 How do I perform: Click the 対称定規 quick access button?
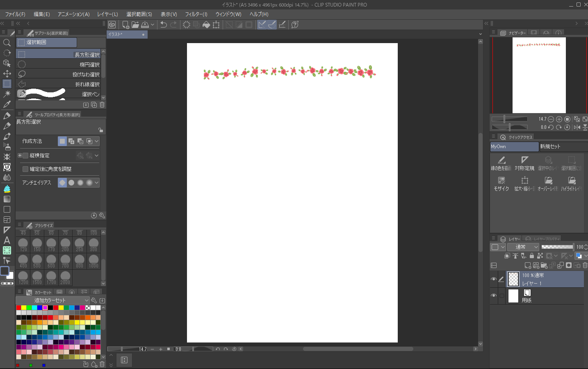[x=524, y=163]
